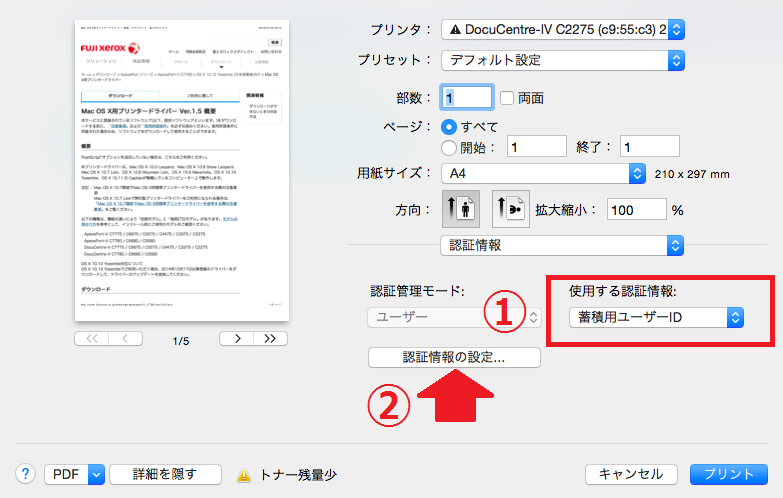Select the 開始 page range radio button

[x=449, y=148]
